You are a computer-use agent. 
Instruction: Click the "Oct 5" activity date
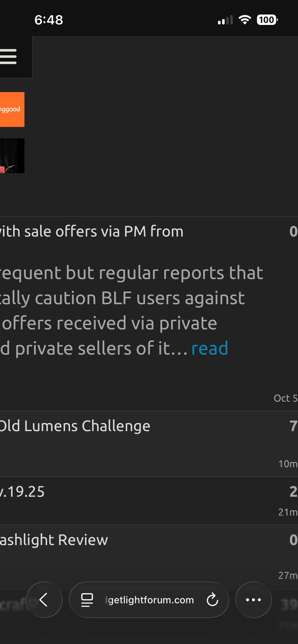point(285,398)
